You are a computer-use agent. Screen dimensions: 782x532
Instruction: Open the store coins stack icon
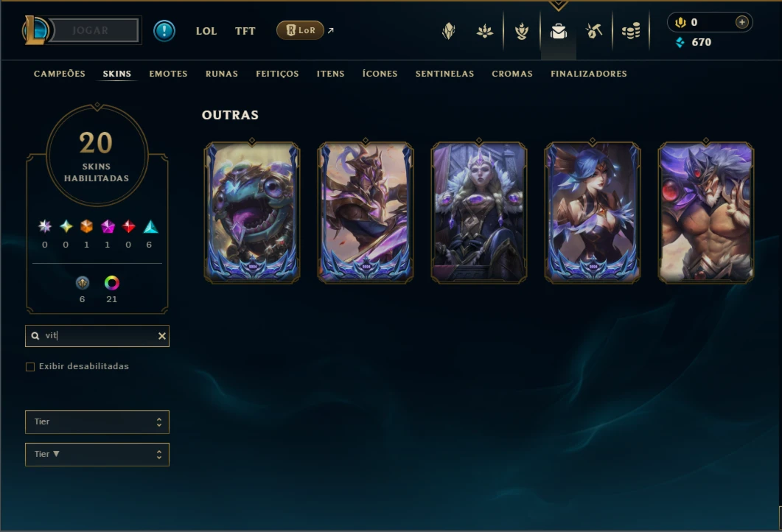coord(631,32)
